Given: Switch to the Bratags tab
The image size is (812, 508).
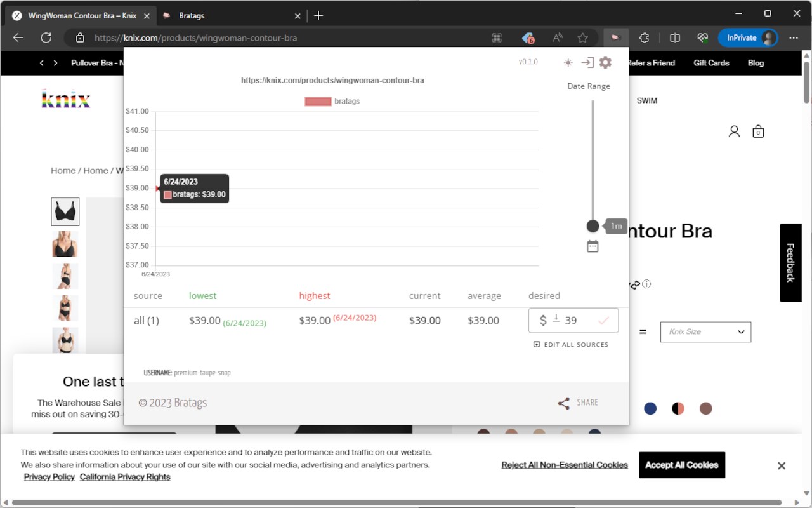Looking at the screenshot, I should tap(231, 15).
